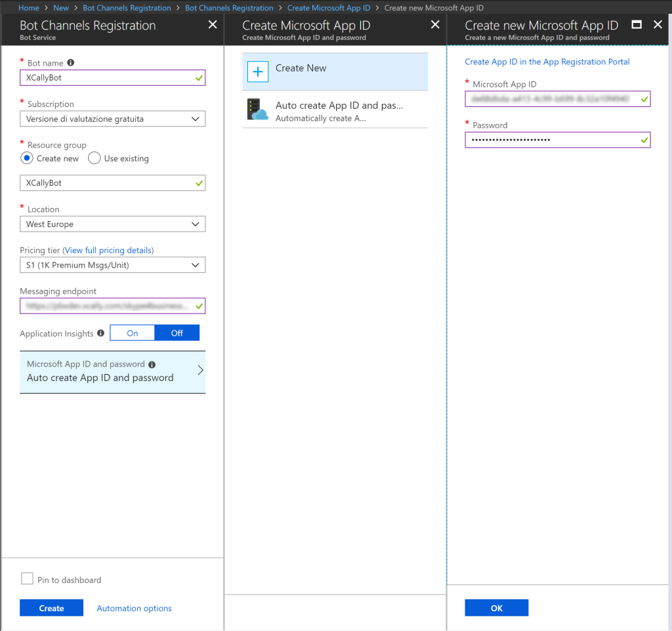Check the Pin to dashboard checkbox
Viewport: 672px width, 631px height.
tap(27, 579)
